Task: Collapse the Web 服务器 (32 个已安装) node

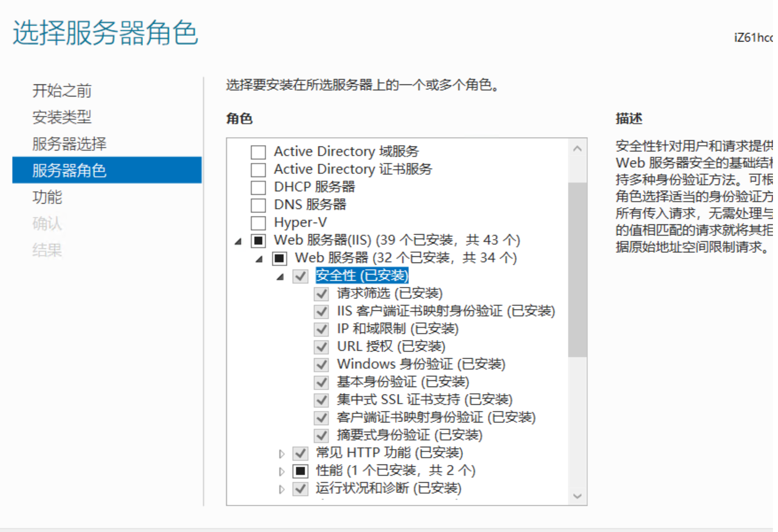Action: tap(259, 259)
